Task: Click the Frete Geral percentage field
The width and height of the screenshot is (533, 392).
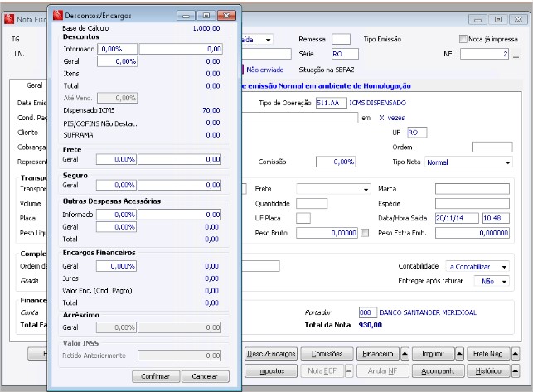Action: (117, 158)
